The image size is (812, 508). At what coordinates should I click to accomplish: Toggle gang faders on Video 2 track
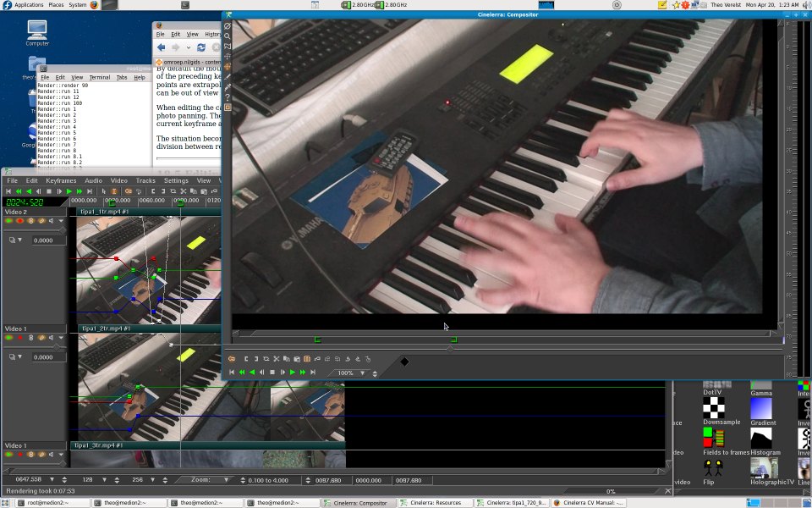[30, 221]
